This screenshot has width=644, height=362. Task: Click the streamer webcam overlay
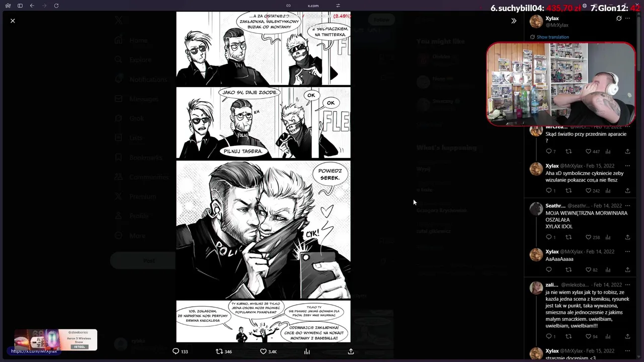(561, 84)
